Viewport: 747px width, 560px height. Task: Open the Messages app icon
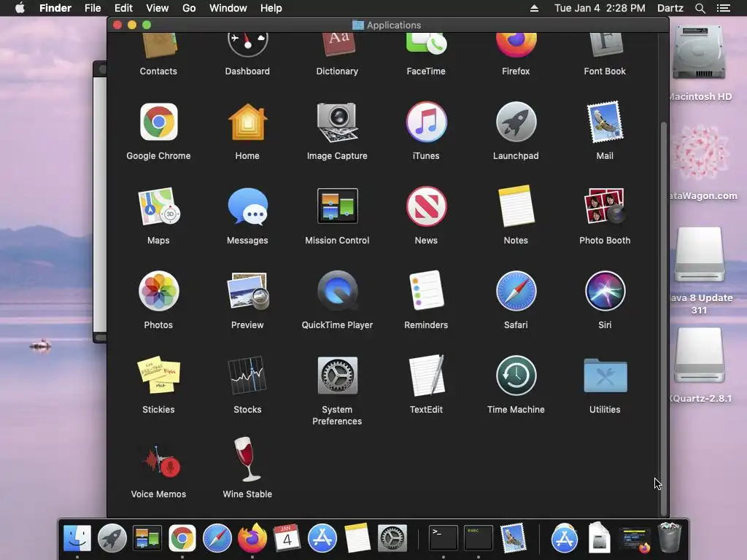(247, 206)
